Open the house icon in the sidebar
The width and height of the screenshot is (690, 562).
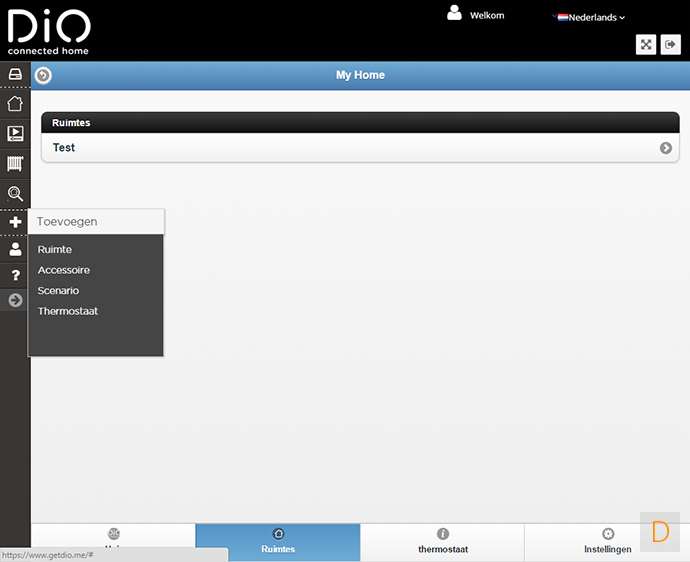15,104
